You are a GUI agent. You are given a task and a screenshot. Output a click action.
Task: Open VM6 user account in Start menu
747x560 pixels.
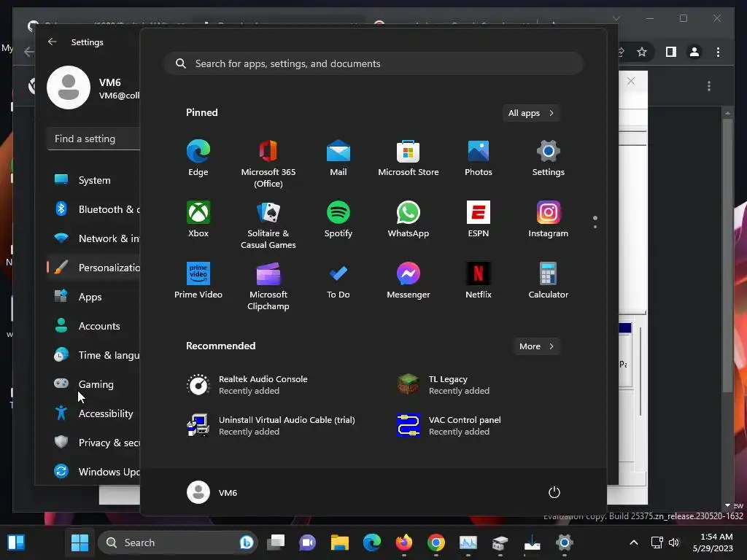pos(212,492)
